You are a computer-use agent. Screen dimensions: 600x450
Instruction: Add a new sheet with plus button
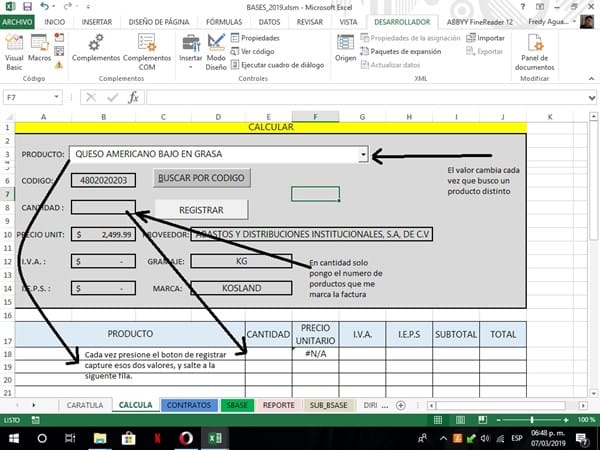pos(401,405)
